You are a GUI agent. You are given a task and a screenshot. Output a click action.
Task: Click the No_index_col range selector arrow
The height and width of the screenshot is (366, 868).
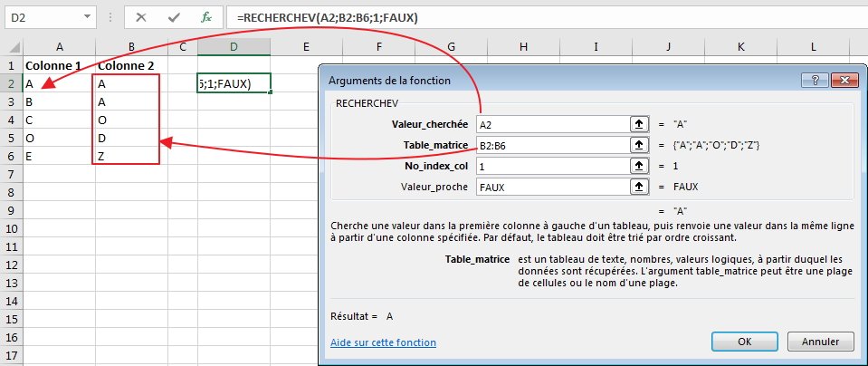pyautogui.click(x=640, y=166)
